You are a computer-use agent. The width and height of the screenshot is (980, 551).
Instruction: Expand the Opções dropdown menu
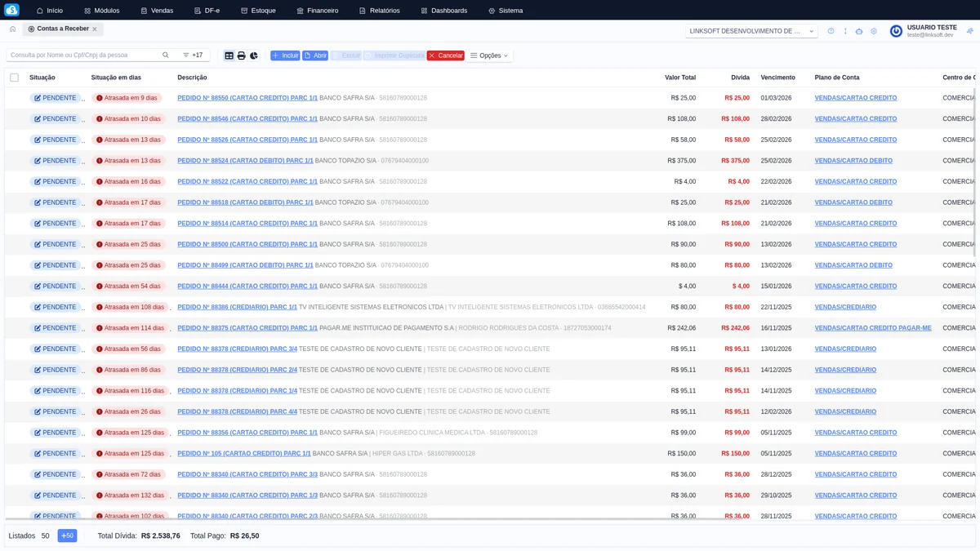pyautogui.click(x=490, y=56)
